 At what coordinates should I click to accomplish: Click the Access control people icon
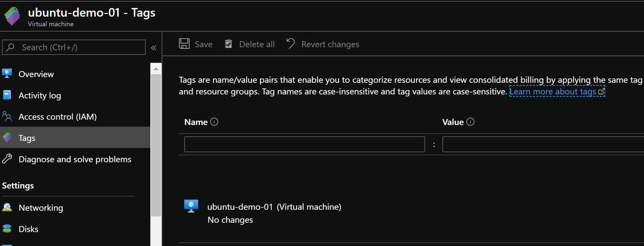[7, 116]
